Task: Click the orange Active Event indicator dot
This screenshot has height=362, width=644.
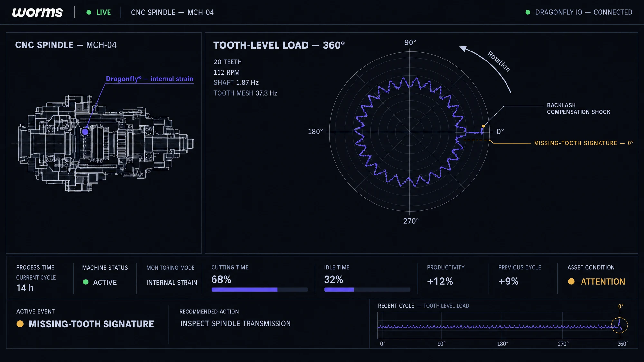Action: click(20, 324)
